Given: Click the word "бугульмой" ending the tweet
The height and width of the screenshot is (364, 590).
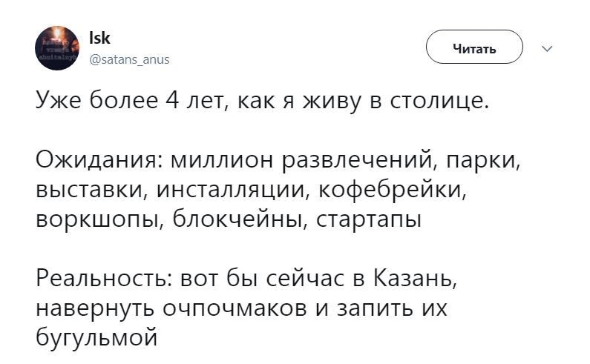Looking at the screenshot, I should click(97, 339).
